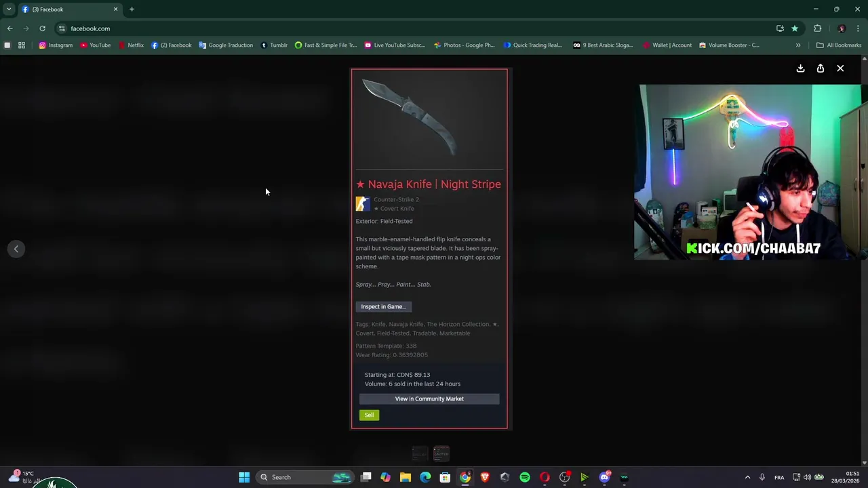The width and height of the screenshot is (868, 488).
Task: Open the Netflix bookmark
Action: [131, 45]
